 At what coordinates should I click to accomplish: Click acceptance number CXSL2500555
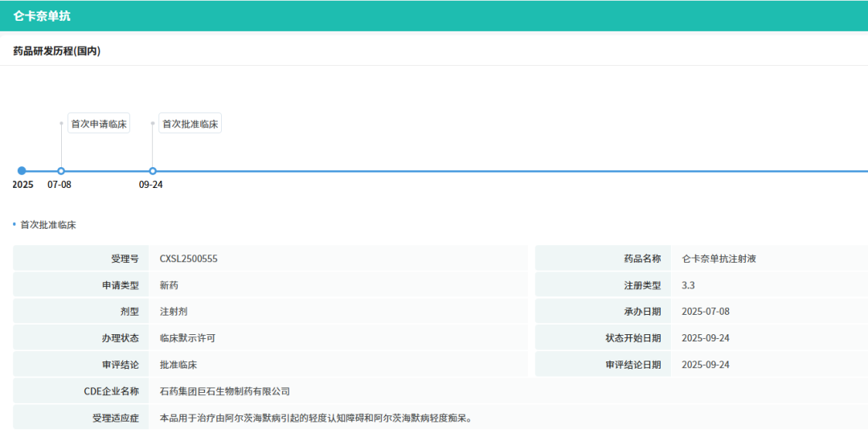(x=189, y=259)
